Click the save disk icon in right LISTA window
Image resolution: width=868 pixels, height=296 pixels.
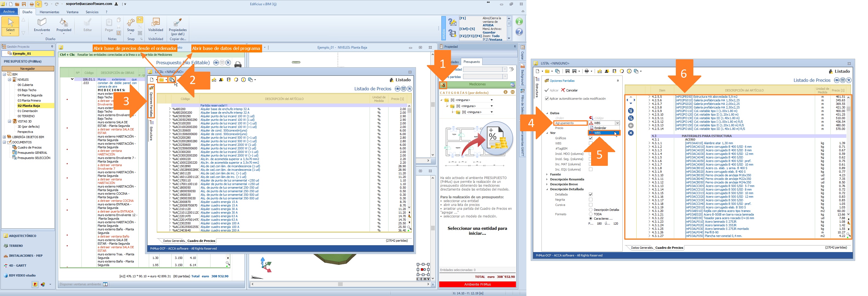(568, 71)
